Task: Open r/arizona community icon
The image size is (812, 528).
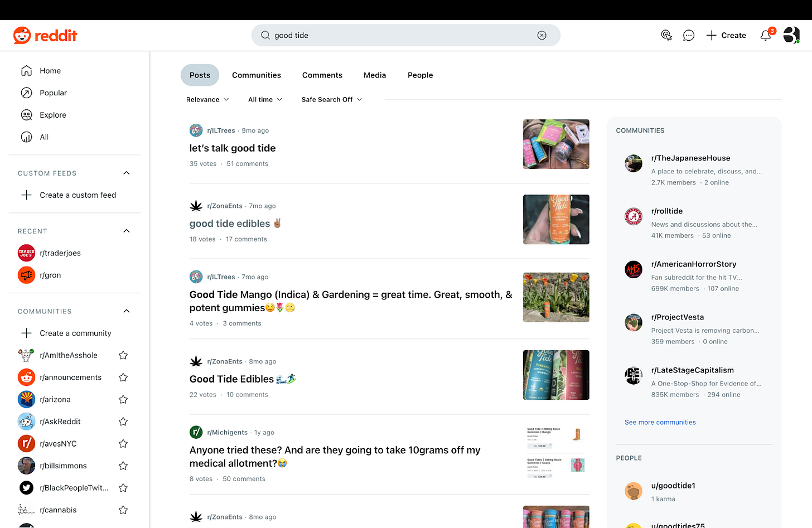Action: (x=26, y=400)
